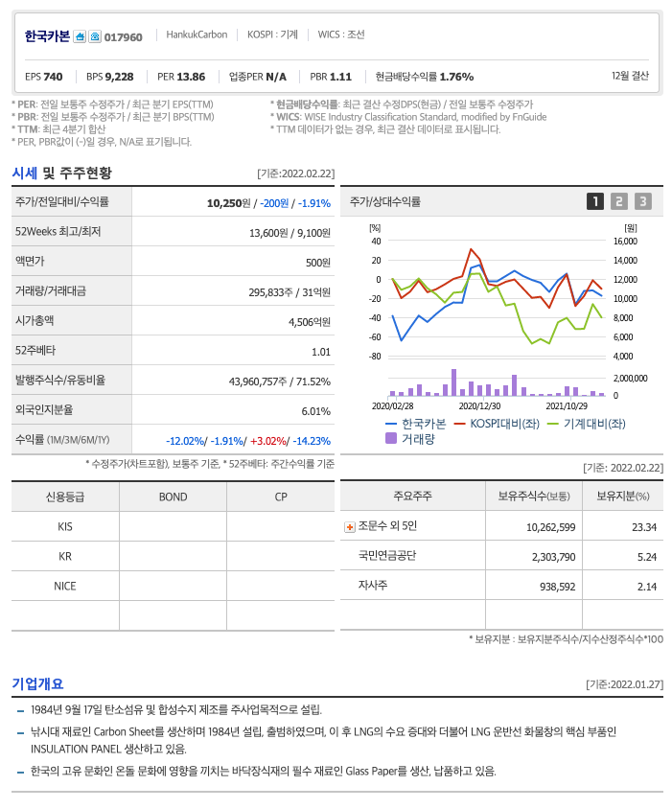Click the 신용등급 column header
This screenshot has width=672, height=809.
pos(65,497)
